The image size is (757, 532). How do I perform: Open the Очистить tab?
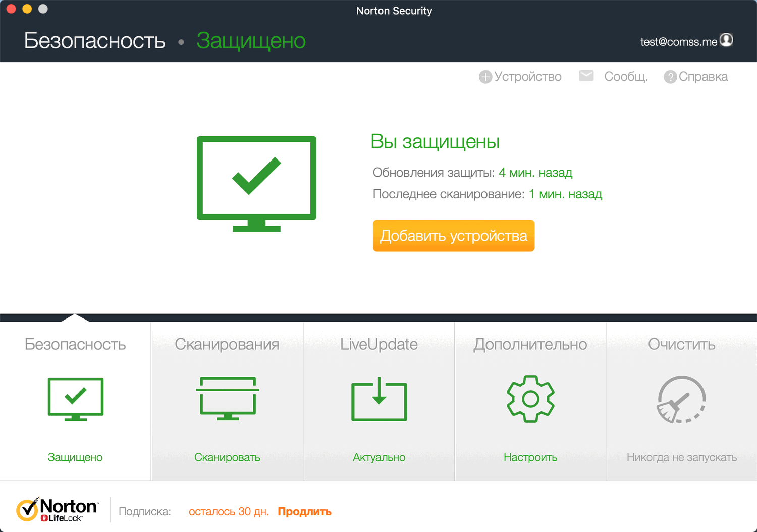(x=682, y=344)
